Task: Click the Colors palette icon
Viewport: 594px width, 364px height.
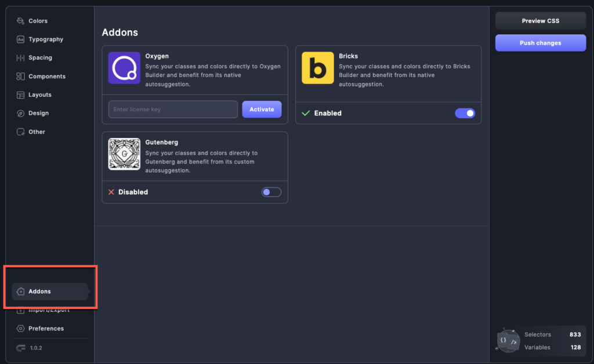Action: 20,21
